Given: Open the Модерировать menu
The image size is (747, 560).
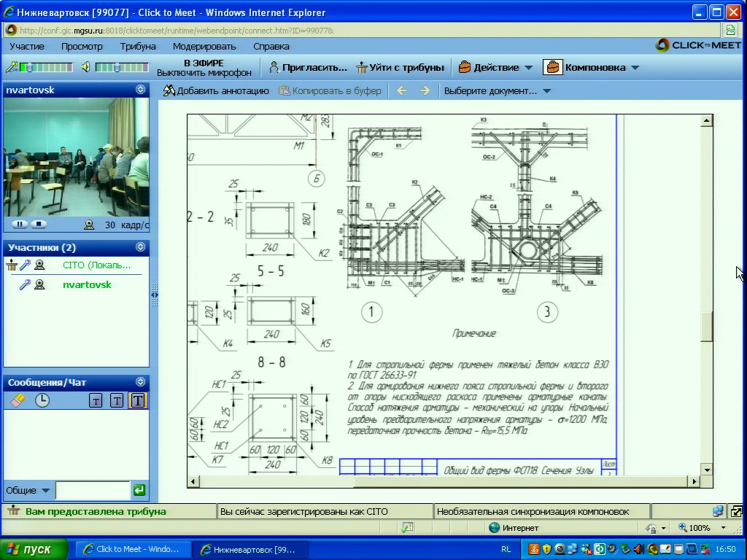Looking at the screenshot, I should [204, 46].
